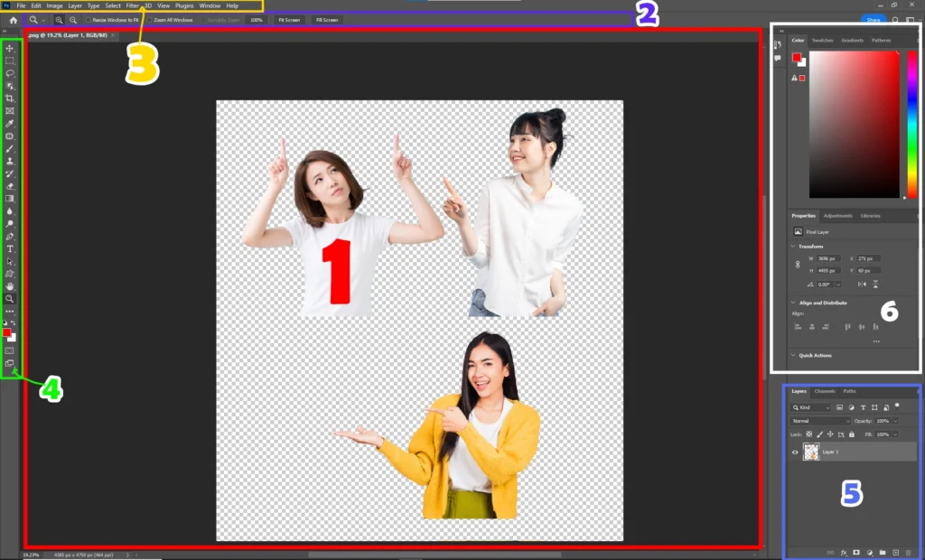Enable Zoom All Windows checkbox

point(150,20)
